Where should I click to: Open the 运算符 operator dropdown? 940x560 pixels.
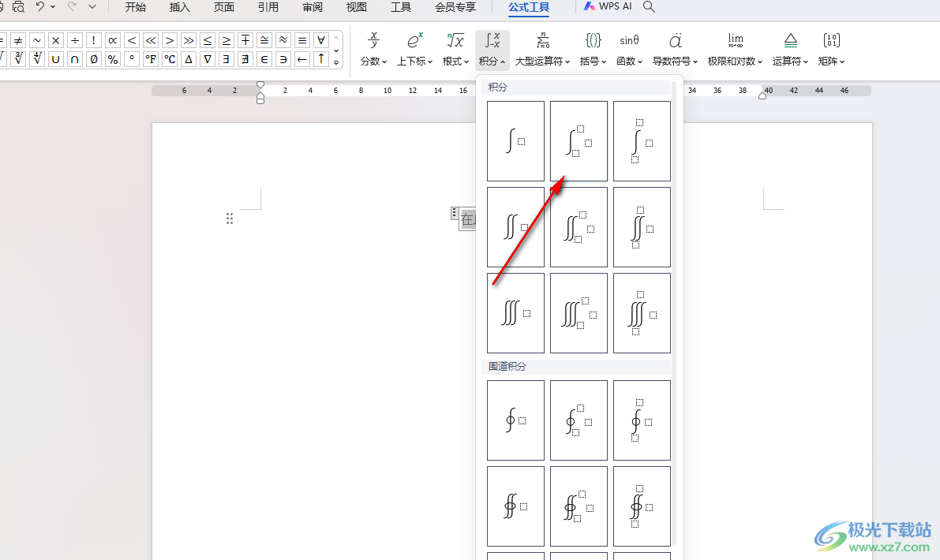coord(790,49)
